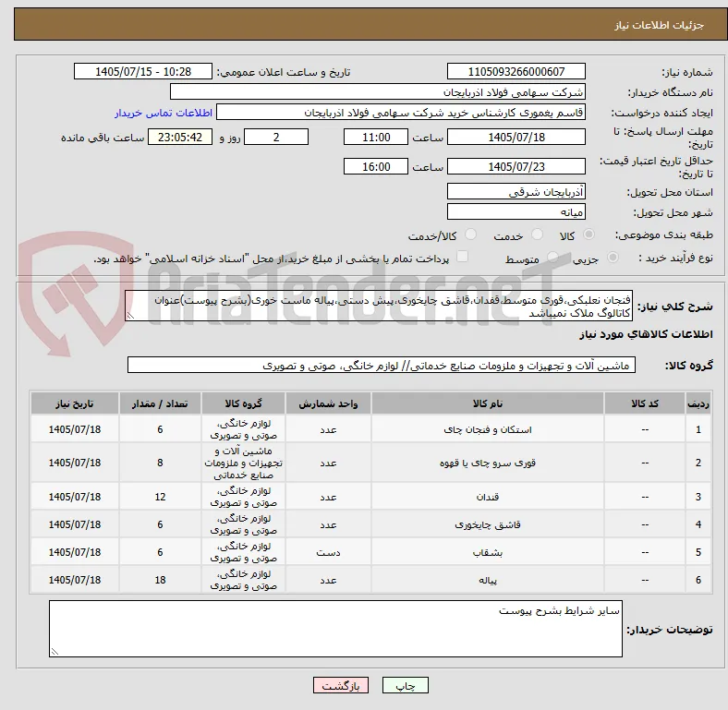The image size is (728, 710).
Task: Click quantity 12 in the قندان row
Action: point(160,497)
